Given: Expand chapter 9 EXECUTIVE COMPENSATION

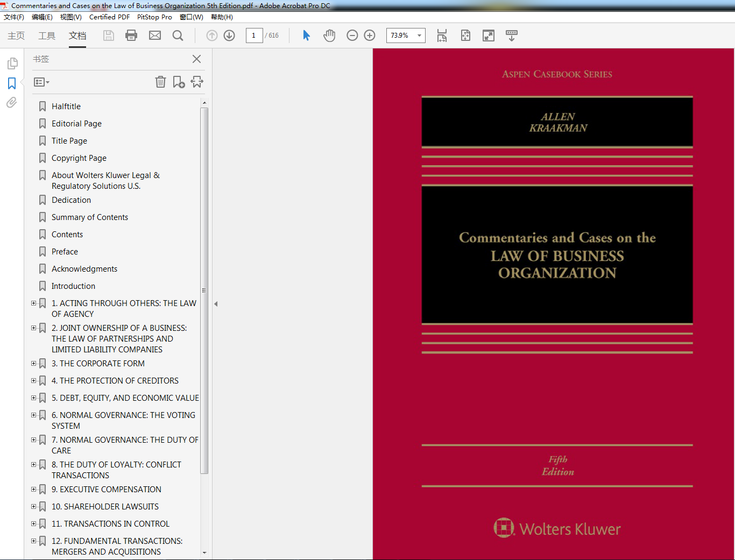Looking at the screenshot, I should click(33, 490).
